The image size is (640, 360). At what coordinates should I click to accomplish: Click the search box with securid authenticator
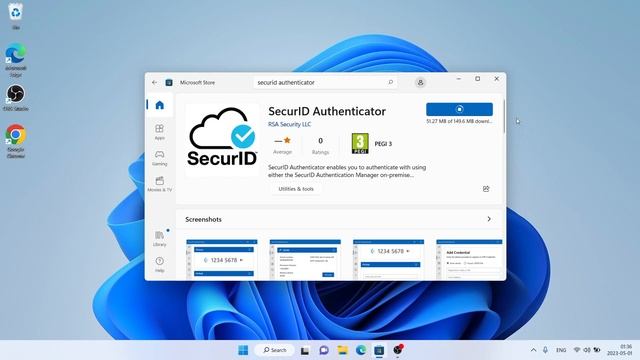pos(325,82)
